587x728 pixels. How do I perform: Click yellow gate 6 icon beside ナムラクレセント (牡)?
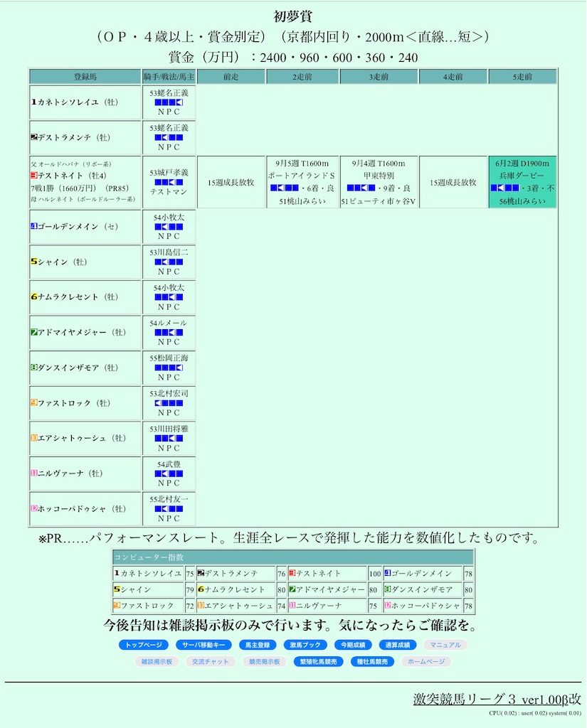click(34, 297)
